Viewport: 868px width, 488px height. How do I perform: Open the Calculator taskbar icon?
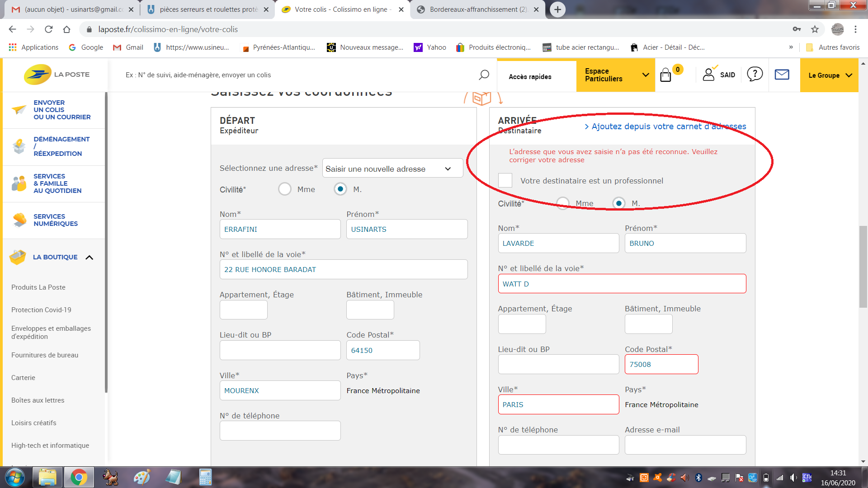pyautogui.click(x=205, y=478)
